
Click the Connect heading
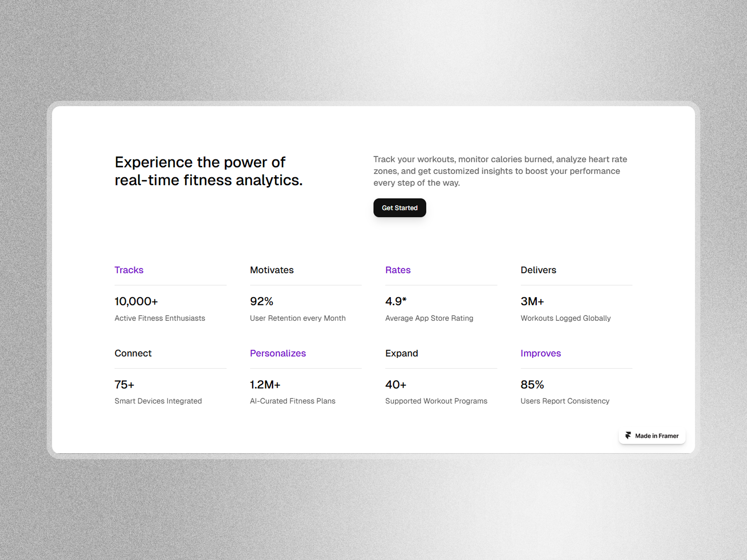tap(133, 353)
